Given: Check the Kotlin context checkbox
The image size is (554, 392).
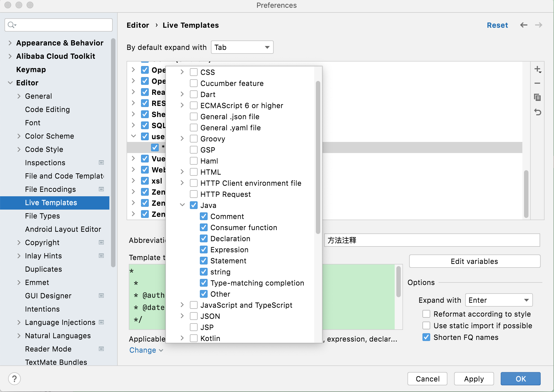Looking at the screenshot, I should pyautogui.click(x=194, y=338).
